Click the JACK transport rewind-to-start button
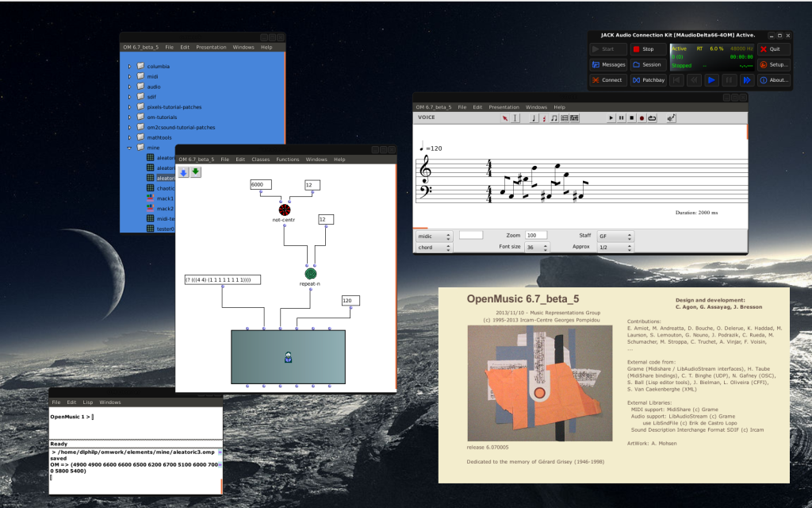This screenshot has height=508, width=812. pos(676,80)
